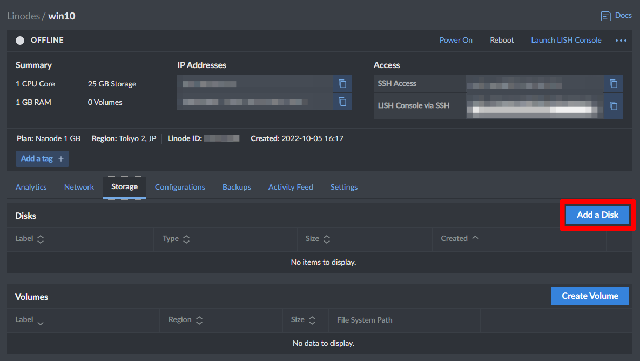640x361 pixels.
Task: Click the '25 GB Storage' summary text
Action: coord(112,84)
